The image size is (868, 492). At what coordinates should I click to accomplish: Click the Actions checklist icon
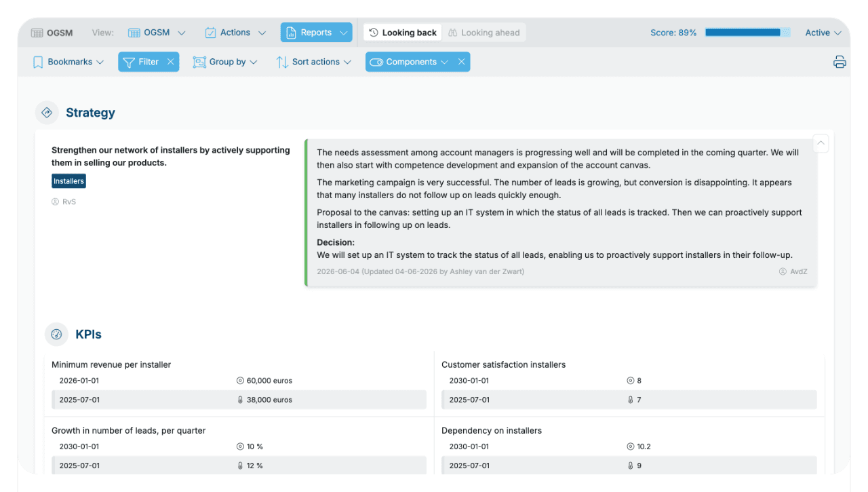pos(210,33)
